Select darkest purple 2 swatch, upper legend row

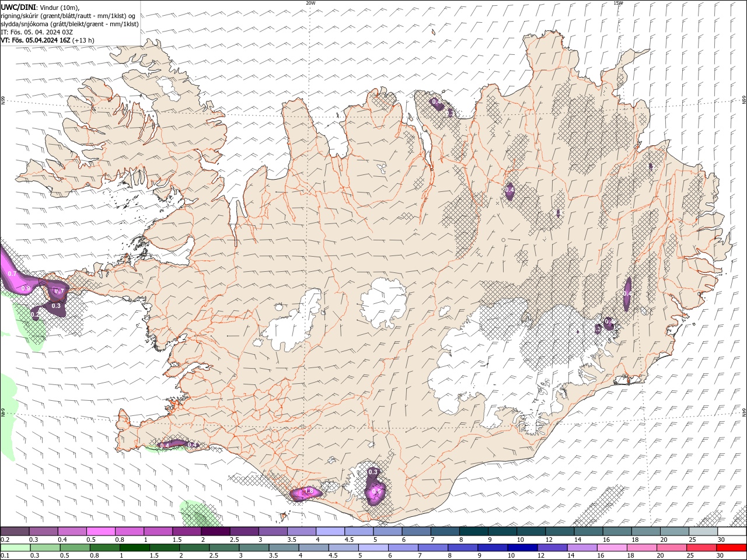point(215,531)
